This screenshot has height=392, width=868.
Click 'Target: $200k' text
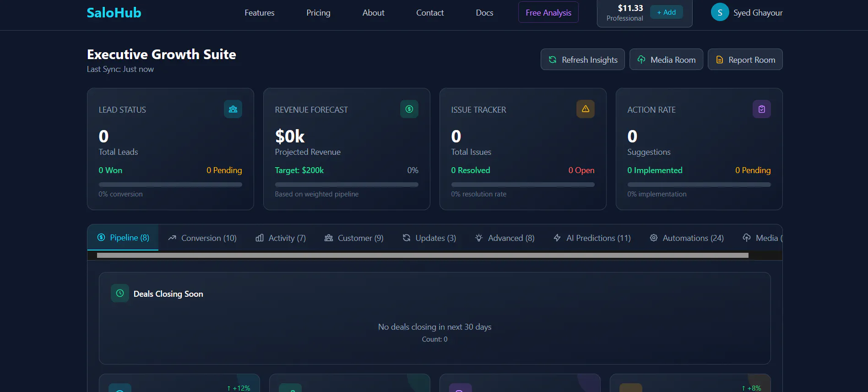point(299,170)
